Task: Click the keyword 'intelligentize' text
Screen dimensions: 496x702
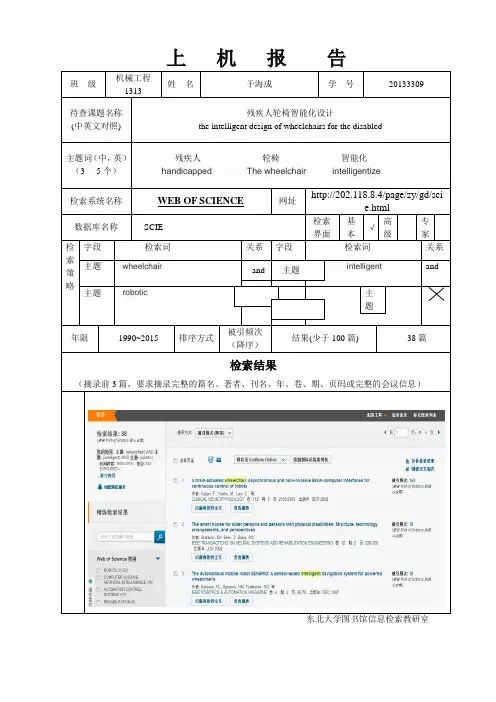Action: tap(356, 171)
